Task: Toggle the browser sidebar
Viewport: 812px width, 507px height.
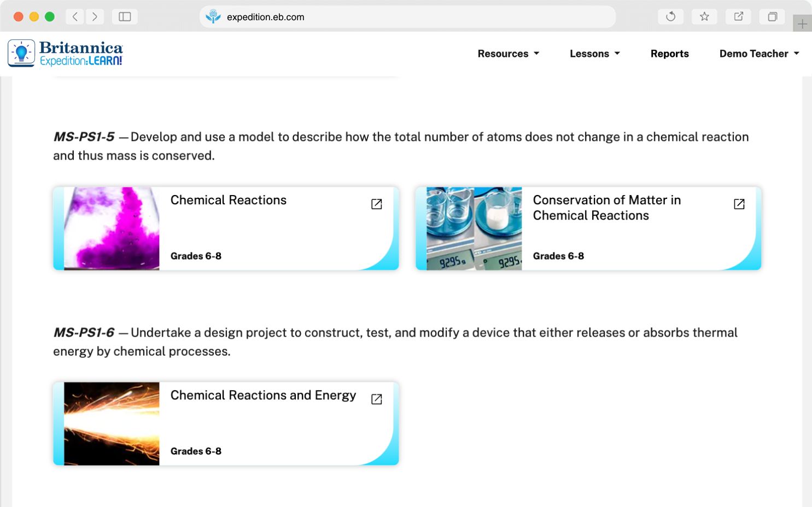Action: tap(124, 16)
